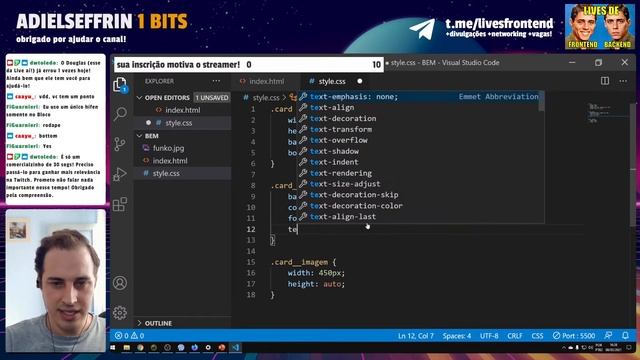Click the Lives de Frontend Backend banner image
This screenshot has width=640, height=360.
tap(600, 27)
